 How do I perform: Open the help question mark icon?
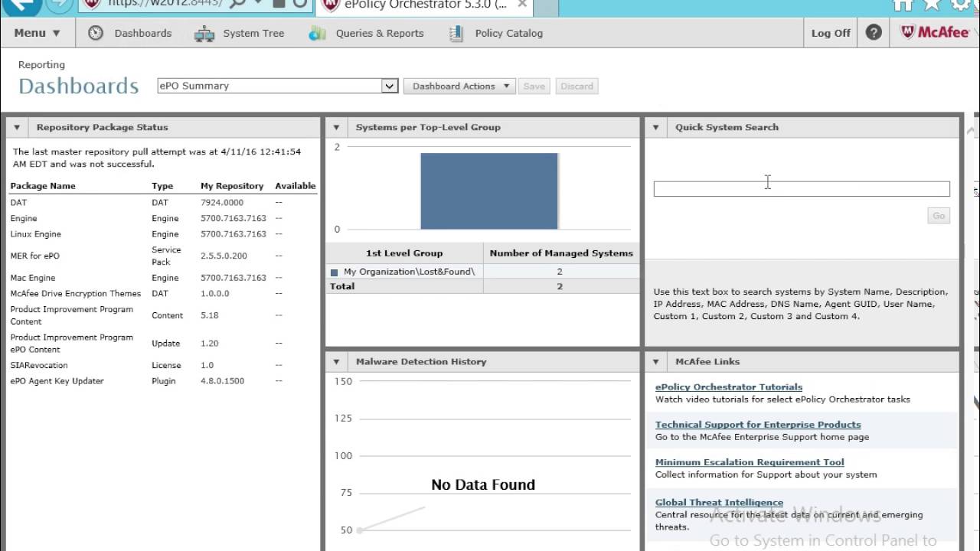874,33
